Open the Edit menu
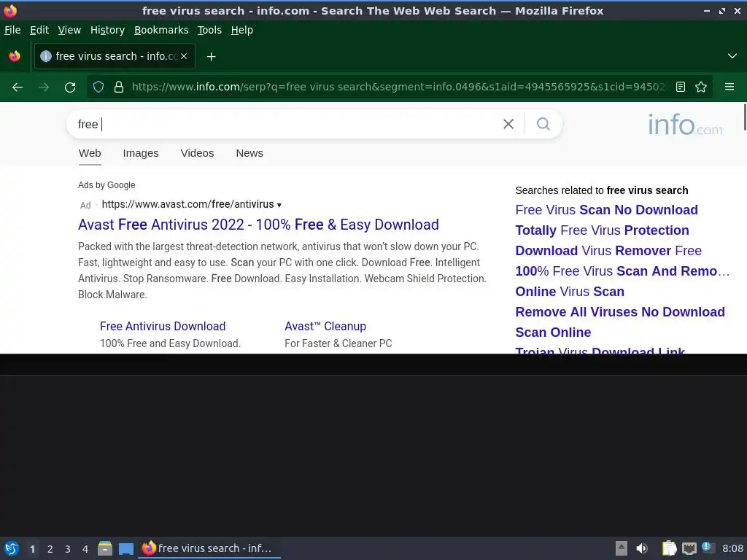 [x=39, y=30]
